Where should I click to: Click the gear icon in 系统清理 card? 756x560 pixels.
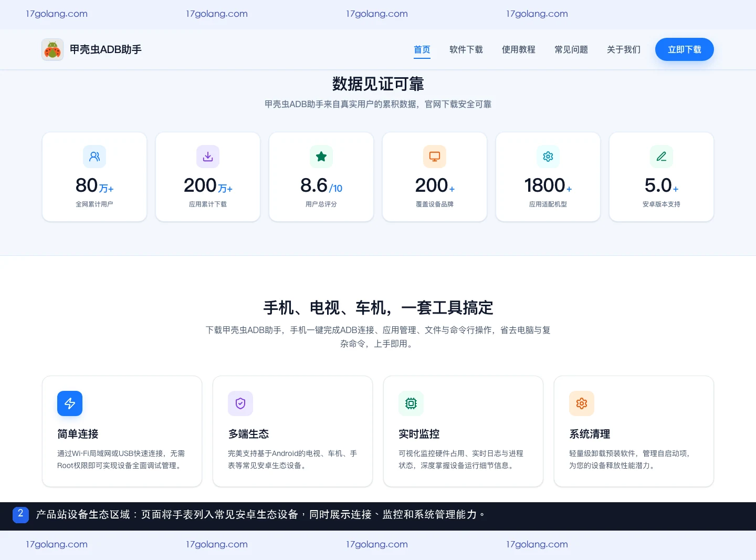click(582, 403)
